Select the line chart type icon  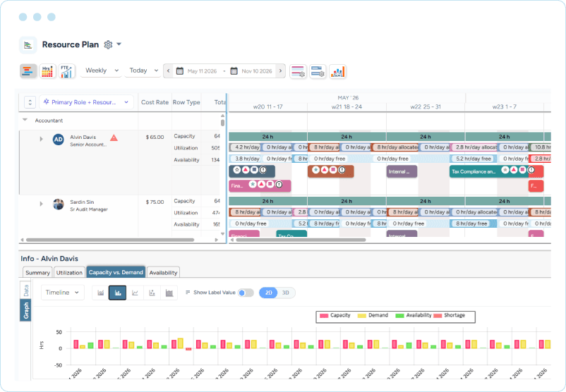pyautogui.click(x=135, y=293)
